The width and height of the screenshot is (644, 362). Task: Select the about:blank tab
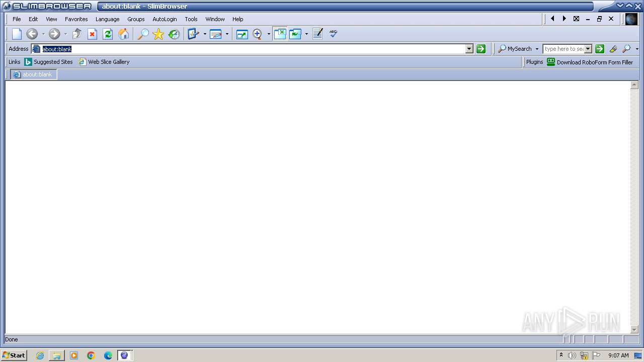[34, 74]
